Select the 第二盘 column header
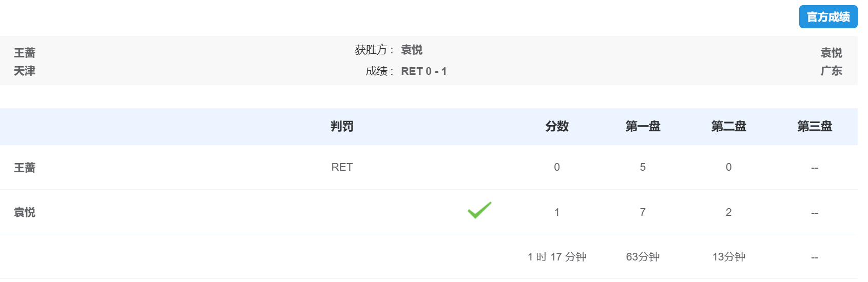868x282 pixels. tap(728, 126)
